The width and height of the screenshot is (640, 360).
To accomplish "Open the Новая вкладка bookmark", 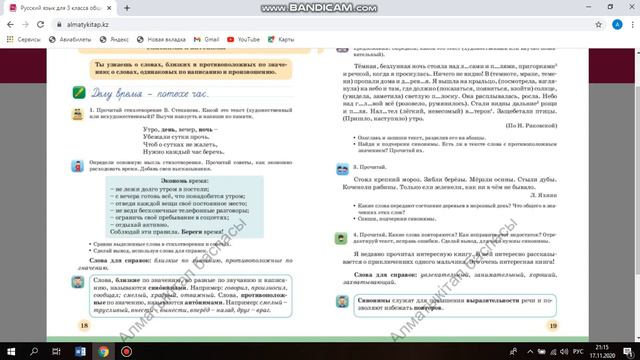I will coord(161,40).
